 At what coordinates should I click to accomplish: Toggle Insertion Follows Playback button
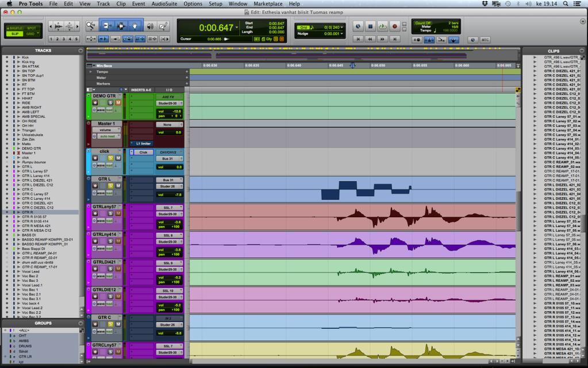[164, 39]
